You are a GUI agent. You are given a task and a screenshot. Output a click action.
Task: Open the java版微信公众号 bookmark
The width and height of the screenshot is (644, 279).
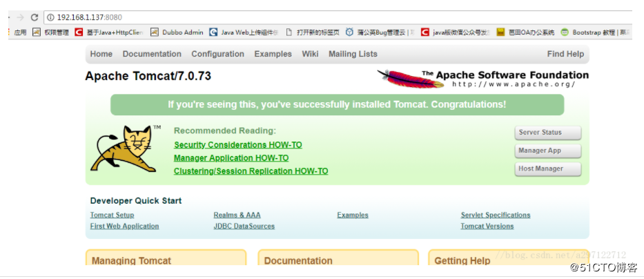click(x=456, y=32)
